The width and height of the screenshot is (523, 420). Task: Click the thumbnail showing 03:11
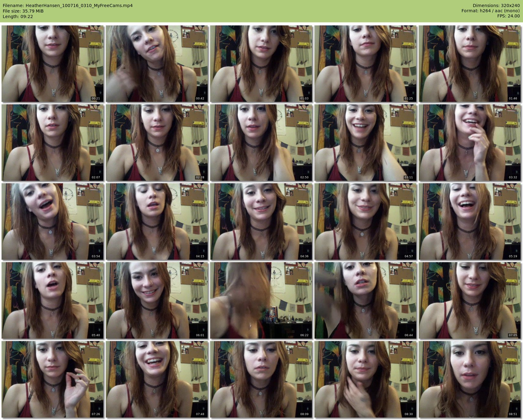(x=365, y=143)
